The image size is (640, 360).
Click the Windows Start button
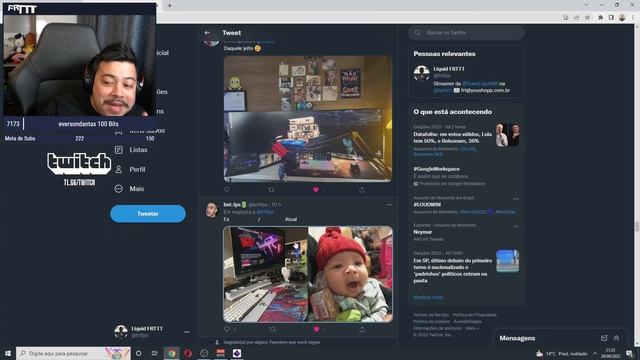point(7,353)
